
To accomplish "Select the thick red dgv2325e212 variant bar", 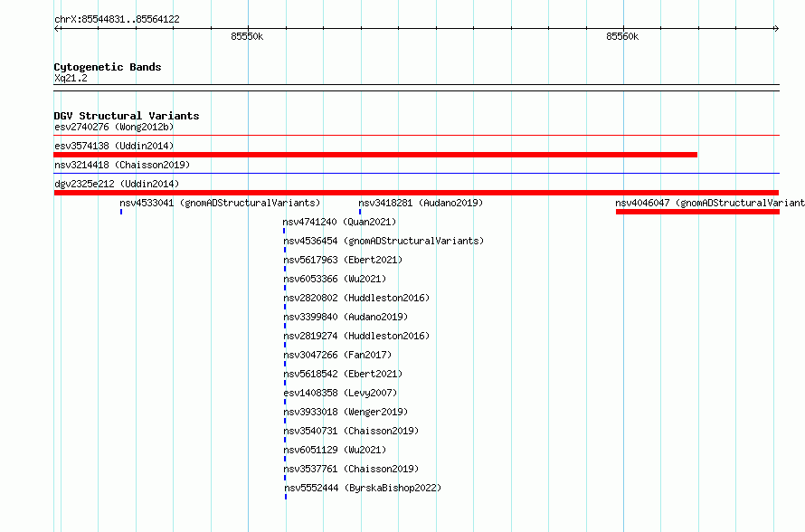I will coord(416,193).
